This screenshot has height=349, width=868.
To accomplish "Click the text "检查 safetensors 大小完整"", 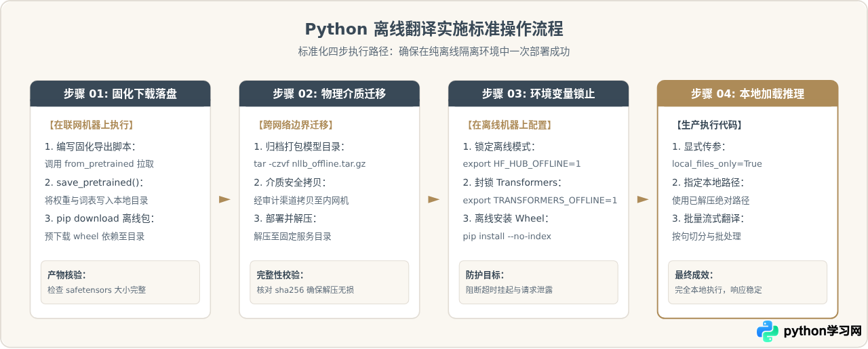I will pos(97,290).
